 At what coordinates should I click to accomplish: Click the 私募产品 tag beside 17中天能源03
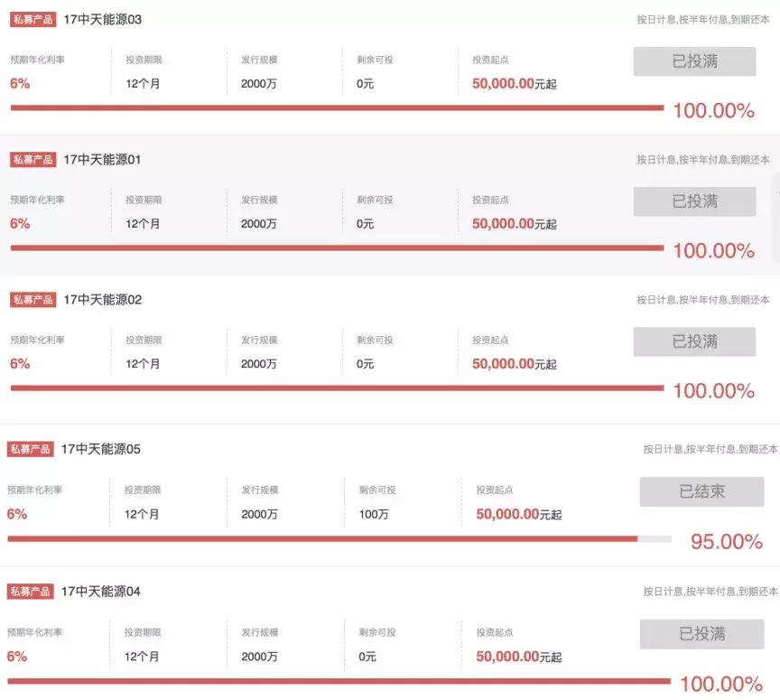point(32,19)
